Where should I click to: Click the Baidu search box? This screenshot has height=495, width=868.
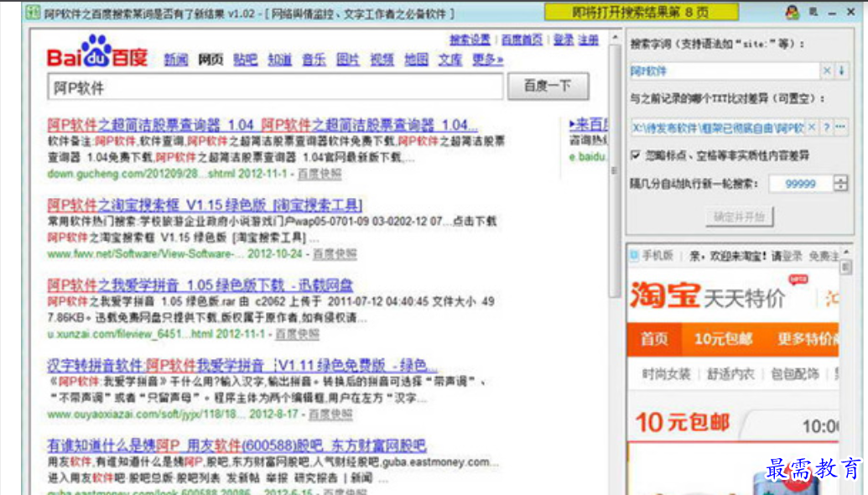click(x=275, y=87)
